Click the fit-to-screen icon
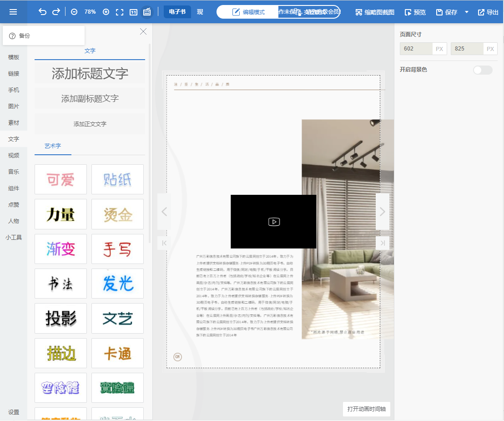Viewport: 504px width, 421px height. coord(120,12)
